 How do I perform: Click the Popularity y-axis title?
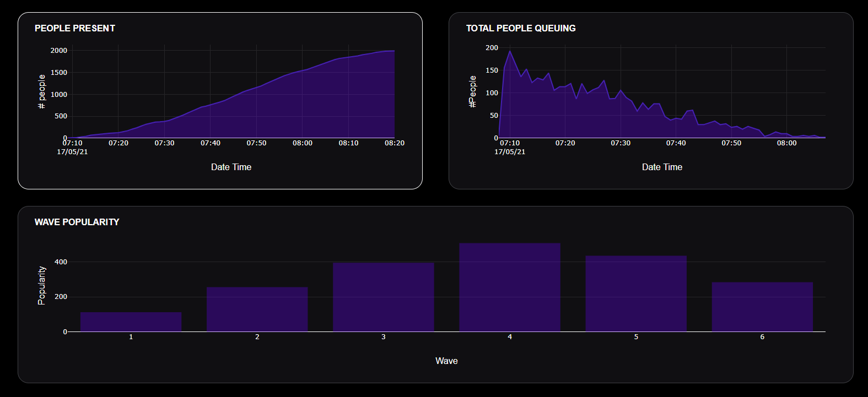tap(41, 285)
